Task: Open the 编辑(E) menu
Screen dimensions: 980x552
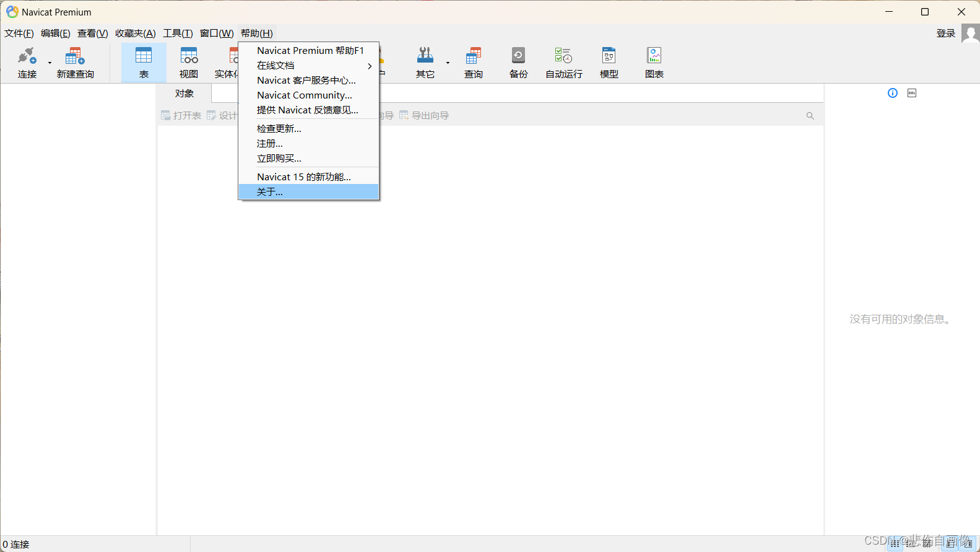Action: coord(56,33)
